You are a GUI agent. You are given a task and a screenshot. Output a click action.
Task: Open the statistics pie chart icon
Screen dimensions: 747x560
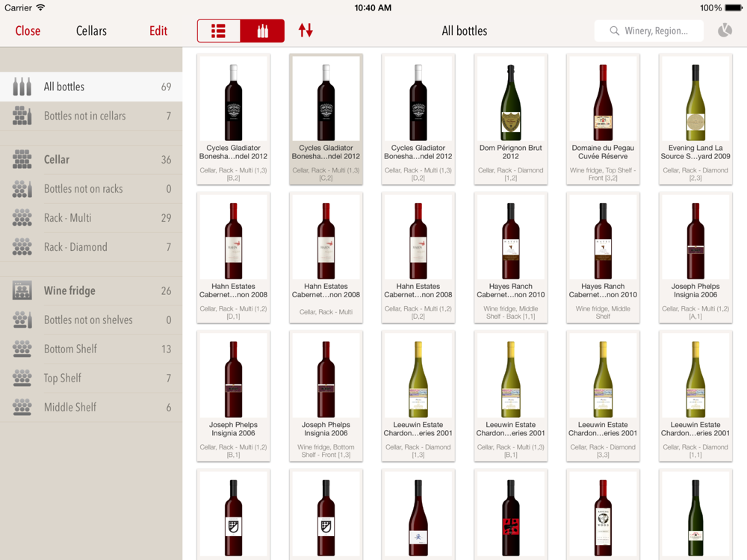[725, 31]
